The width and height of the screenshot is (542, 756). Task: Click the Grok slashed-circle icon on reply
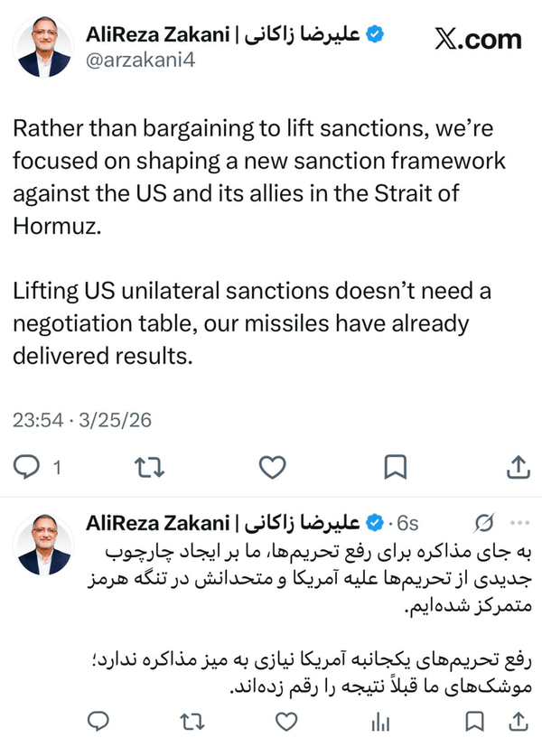tap(483, 522)
